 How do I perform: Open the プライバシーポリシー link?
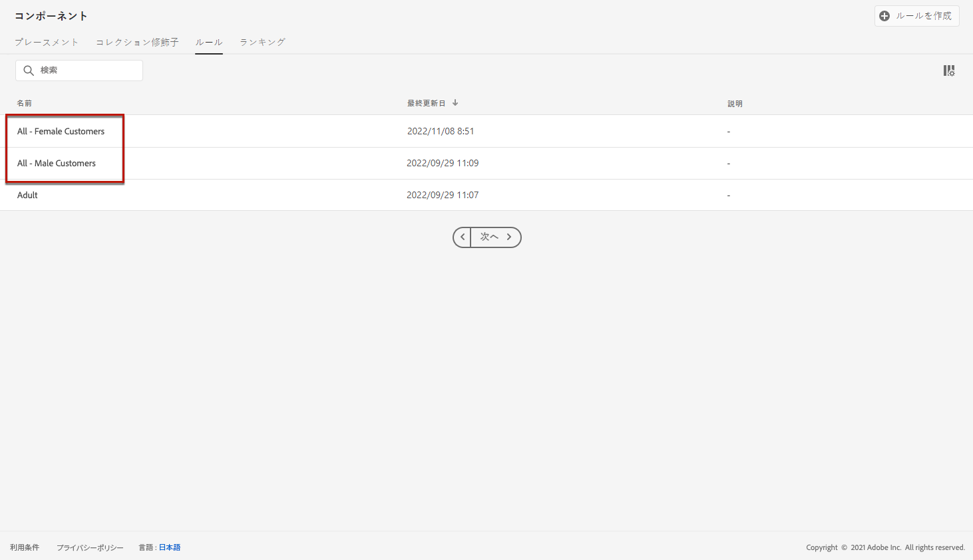pos(90,547)
